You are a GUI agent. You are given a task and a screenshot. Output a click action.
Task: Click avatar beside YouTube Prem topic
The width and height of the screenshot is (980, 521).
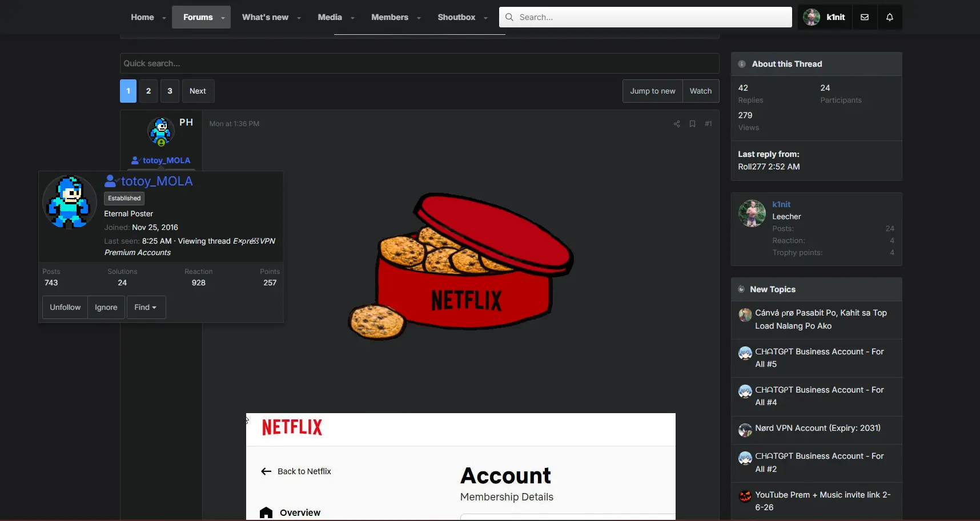coord(745,496)
